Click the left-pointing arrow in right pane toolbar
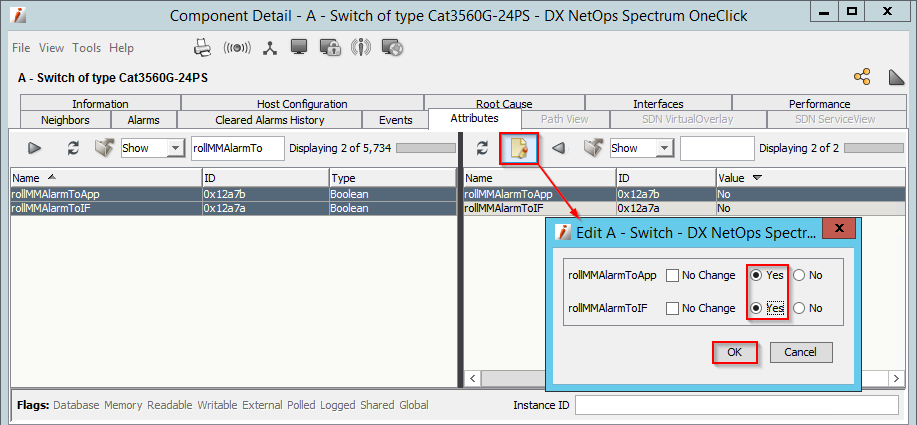This screenshot has height=425, width=917. pyautogui.click(x=559, y=148)
